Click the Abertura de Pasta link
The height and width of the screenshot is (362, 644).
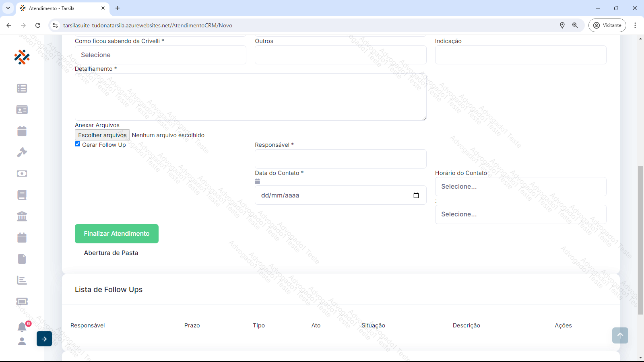click(111, 253)
